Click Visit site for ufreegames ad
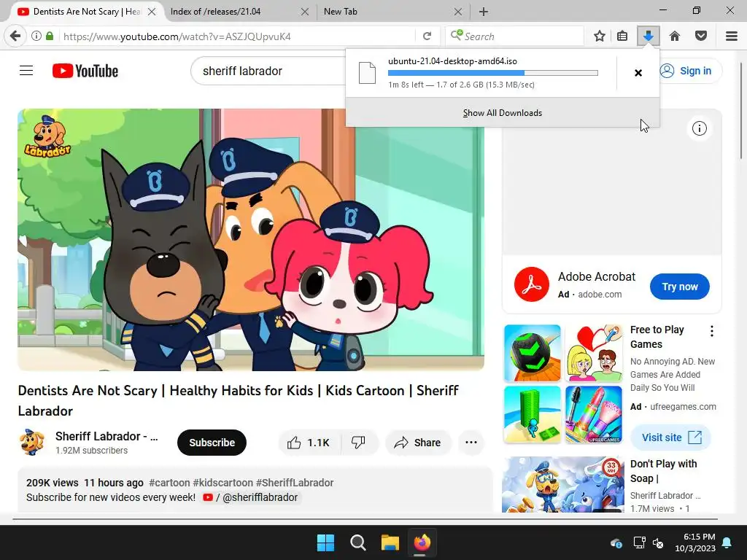The height and width of the screenshot is (560, 747). click(x=671, y=437)
